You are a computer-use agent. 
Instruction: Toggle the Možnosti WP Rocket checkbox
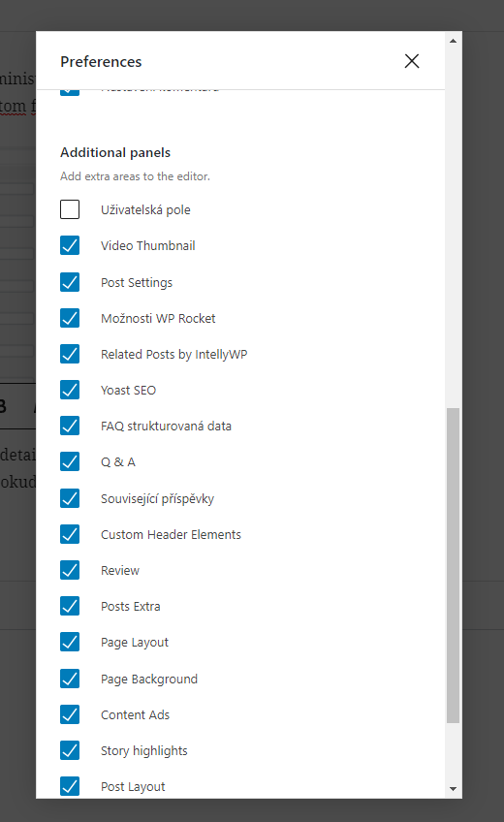[70, 318]
